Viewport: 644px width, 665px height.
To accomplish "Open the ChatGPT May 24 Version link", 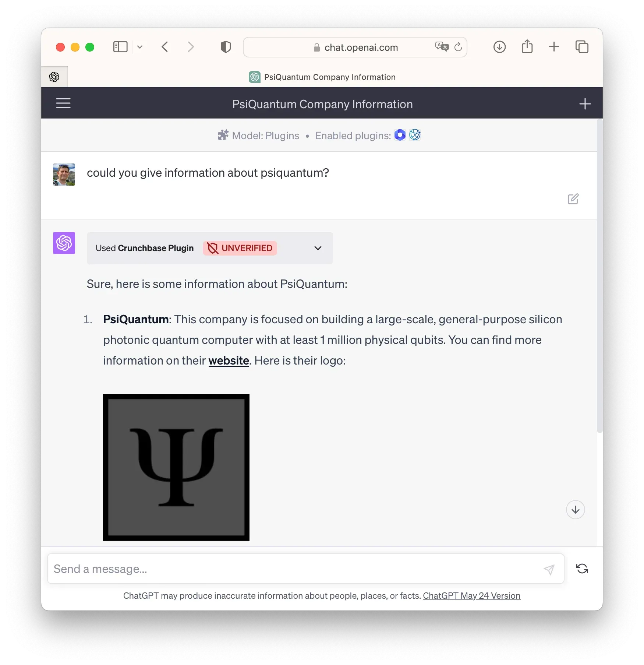I will point(471,596).
